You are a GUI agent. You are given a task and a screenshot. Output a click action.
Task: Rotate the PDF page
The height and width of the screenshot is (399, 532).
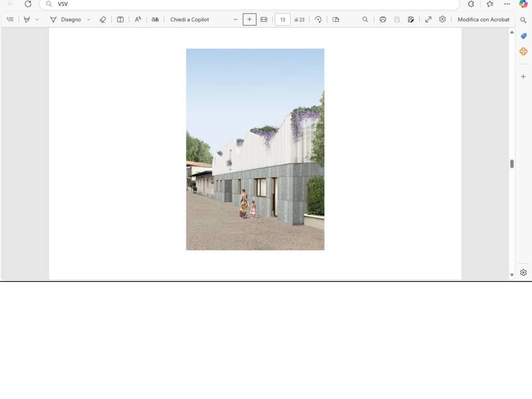318,19
